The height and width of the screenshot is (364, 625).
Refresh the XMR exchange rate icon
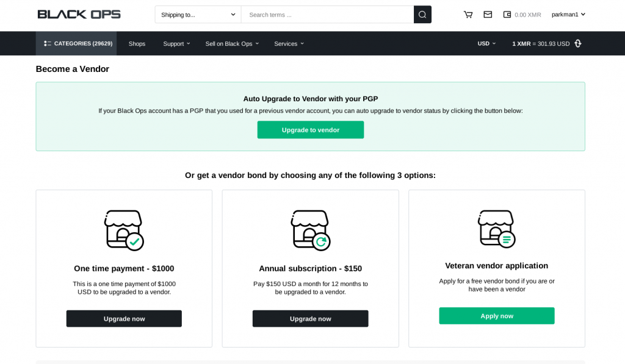pyautogui.click(x=578, y=43)
